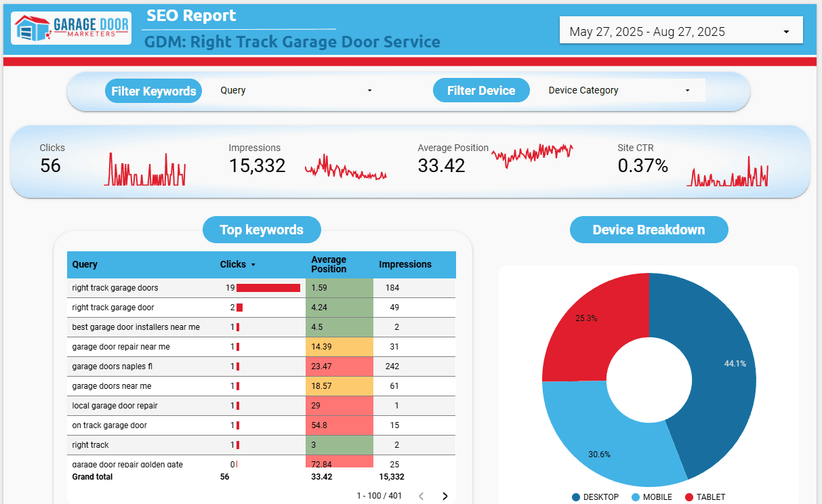Toggle TABLET legend item
Image resolution: width=822 pixels, height=504 pixels.
click(x=705, y=497)
